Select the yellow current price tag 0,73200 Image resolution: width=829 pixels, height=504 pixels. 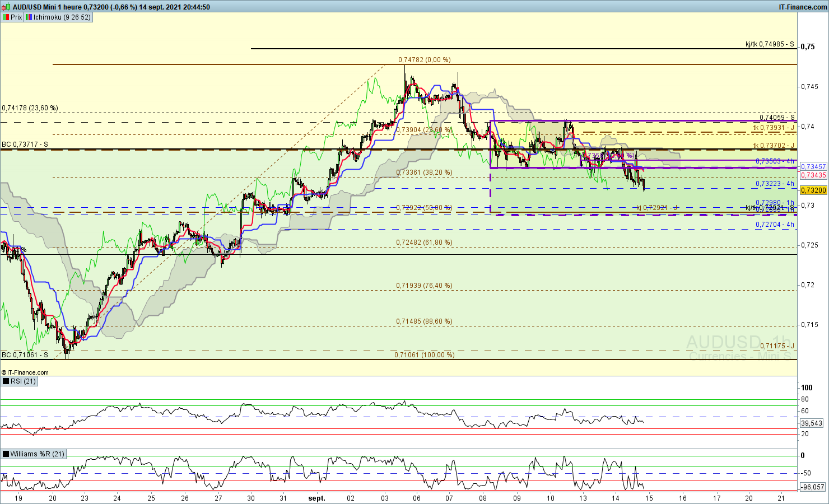[x=813, y=190]
